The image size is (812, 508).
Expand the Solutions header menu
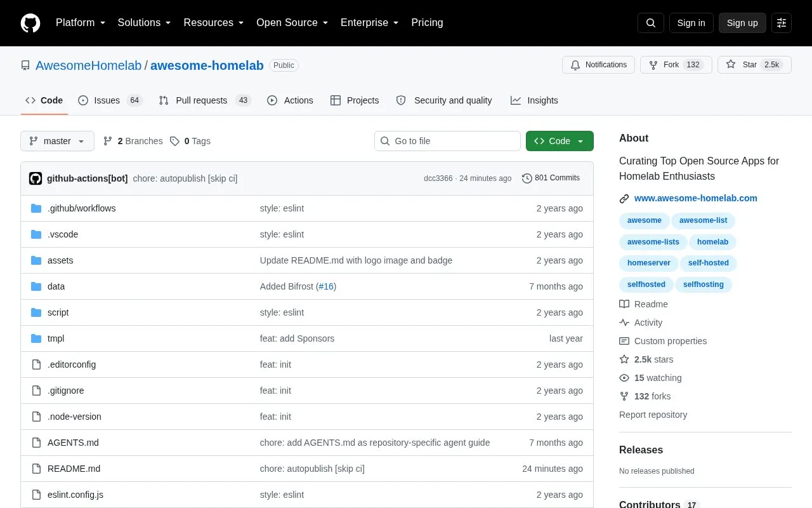pos(145,23)
